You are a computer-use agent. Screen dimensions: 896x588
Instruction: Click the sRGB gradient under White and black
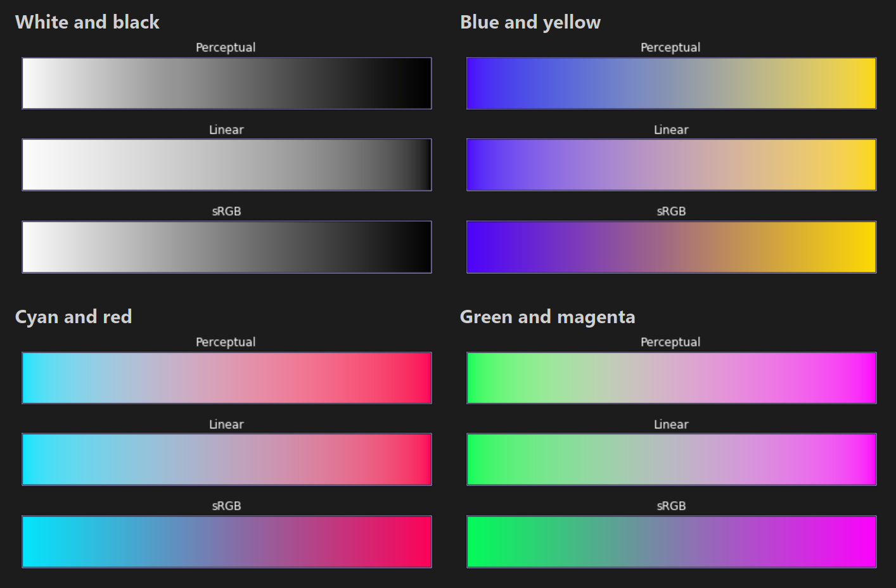tap(226, 246)
